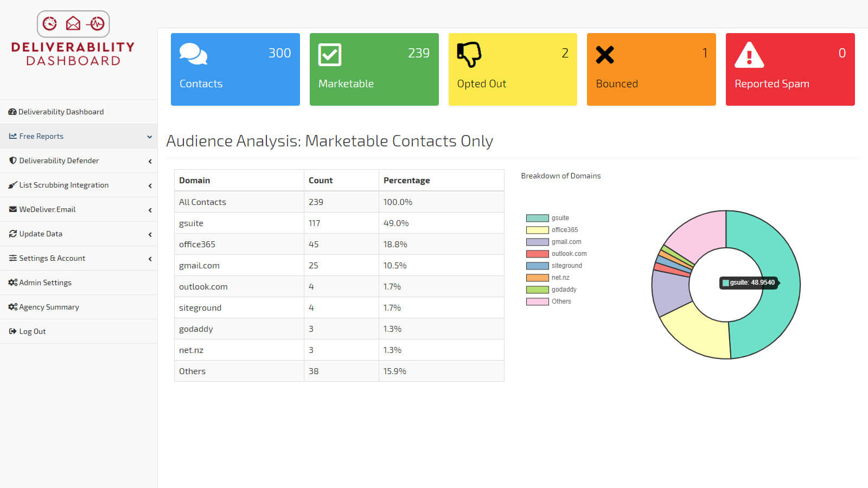Image resolution: width=868 pixels, height=488 pixels.
Task: Click the X icon on Bounced card
Action: tap(605, 55)
